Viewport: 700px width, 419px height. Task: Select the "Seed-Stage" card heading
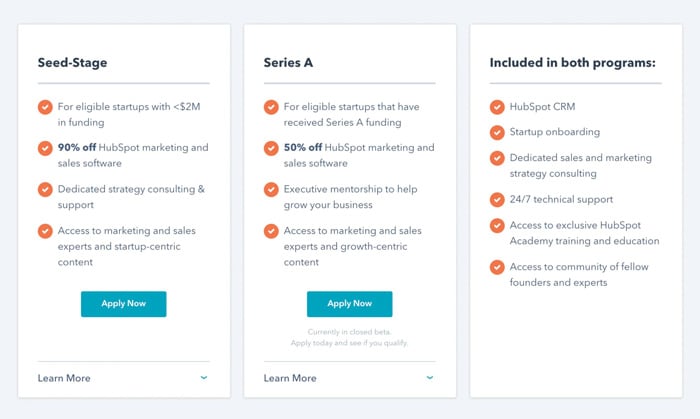tap(72, 63)
